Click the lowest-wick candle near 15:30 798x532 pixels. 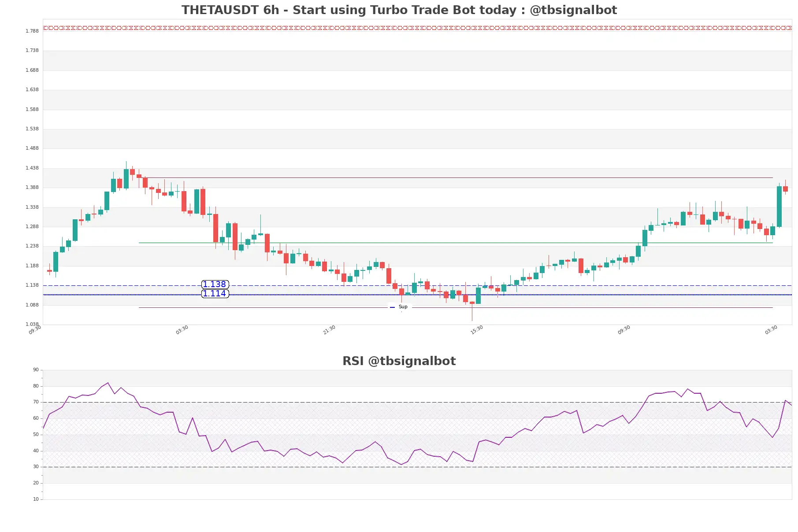coord(472,303)
